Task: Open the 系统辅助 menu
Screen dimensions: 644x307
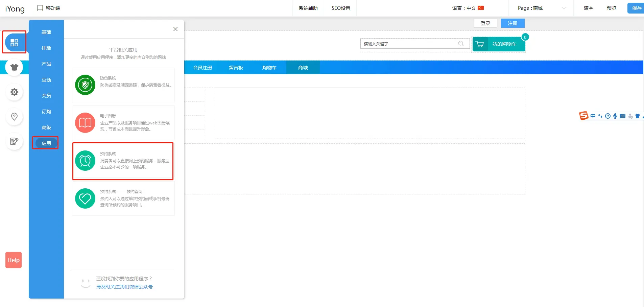Action: [x=308, y=8]
